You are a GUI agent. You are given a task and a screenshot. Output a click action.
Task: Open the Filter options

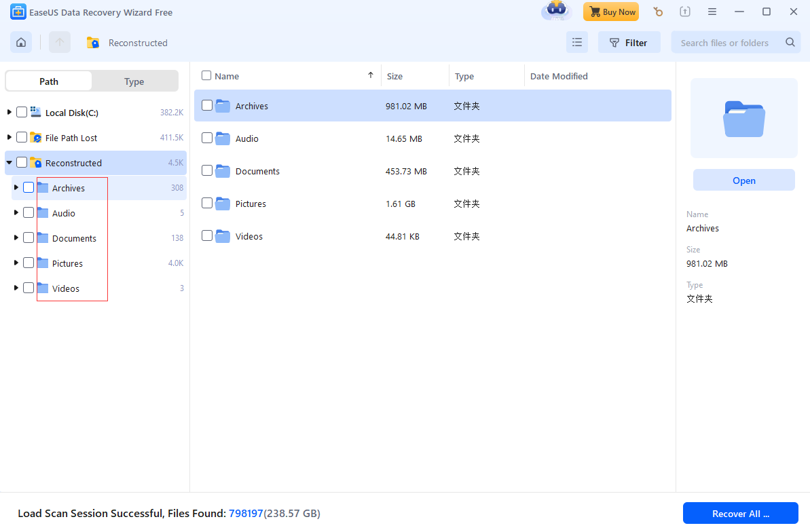coord(629,42)
